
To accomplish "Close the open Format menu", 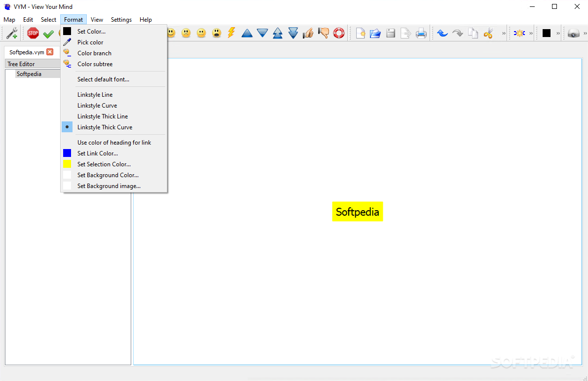I will click(x=73, y=20).
